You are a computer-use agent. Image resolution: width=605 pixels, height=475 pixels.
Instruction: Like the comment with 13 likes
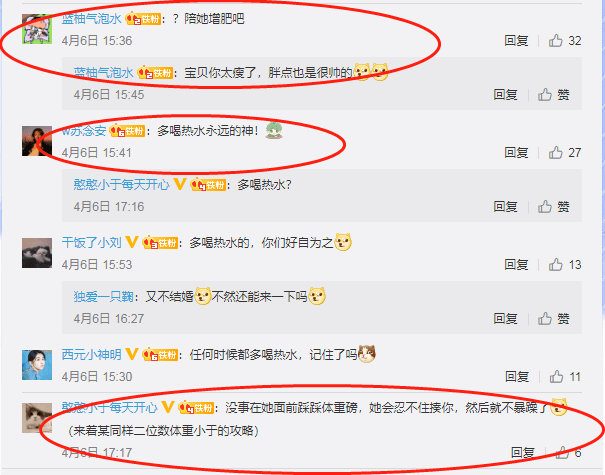point(564,265)
